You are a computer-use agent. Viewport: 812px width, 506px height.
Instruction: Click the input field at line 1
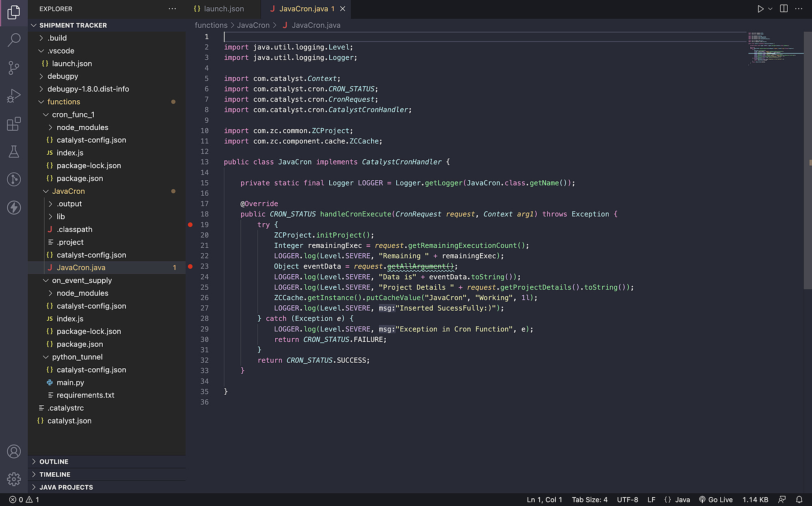225,36
